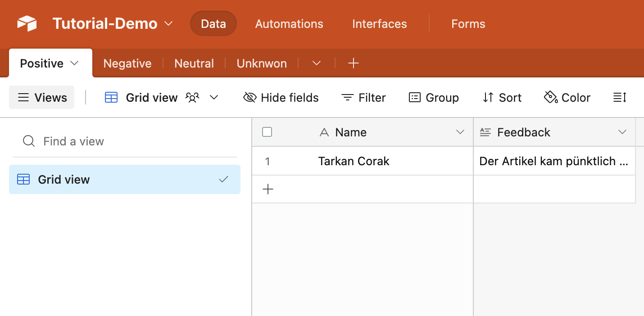Click the Group button
Viewport: 644px width, 316px height.
tap(434, 98)
